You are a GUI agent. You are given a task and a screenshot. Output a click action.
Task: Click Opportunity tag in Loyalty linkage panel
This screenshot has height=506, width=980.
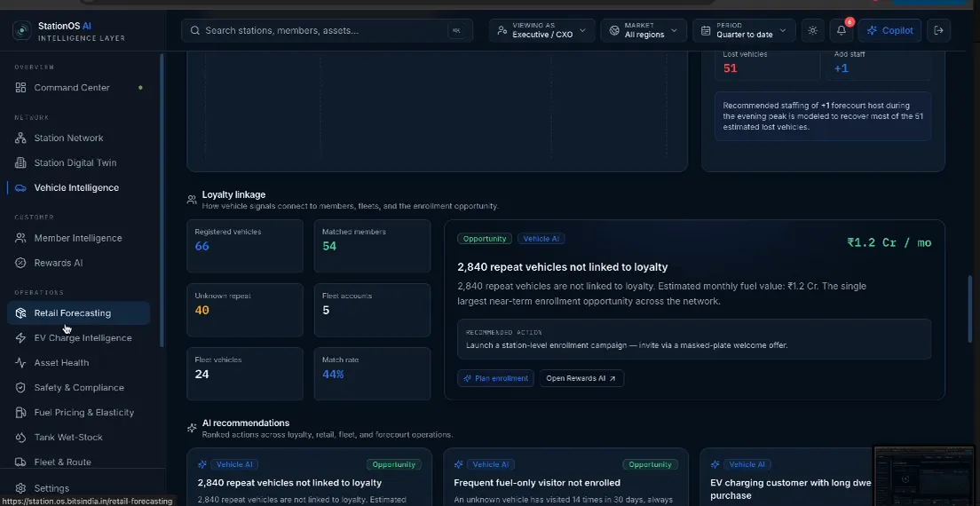pyautogui.click(x=485, y=239)
